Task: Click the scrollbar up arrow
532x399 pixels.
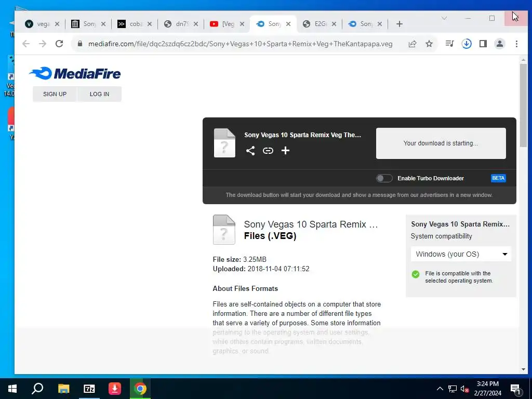Action: [523, 60]
